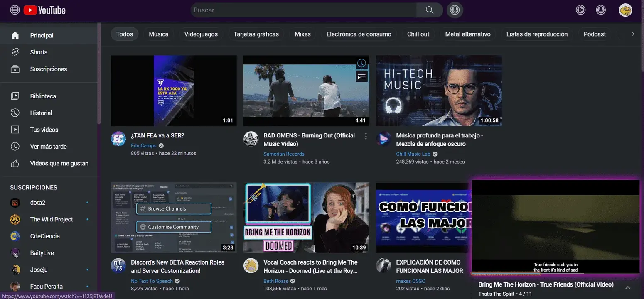The height and width of the screenshot is (299, 644).
Task: Select the Pódcast chip
Action: [595, 34]
